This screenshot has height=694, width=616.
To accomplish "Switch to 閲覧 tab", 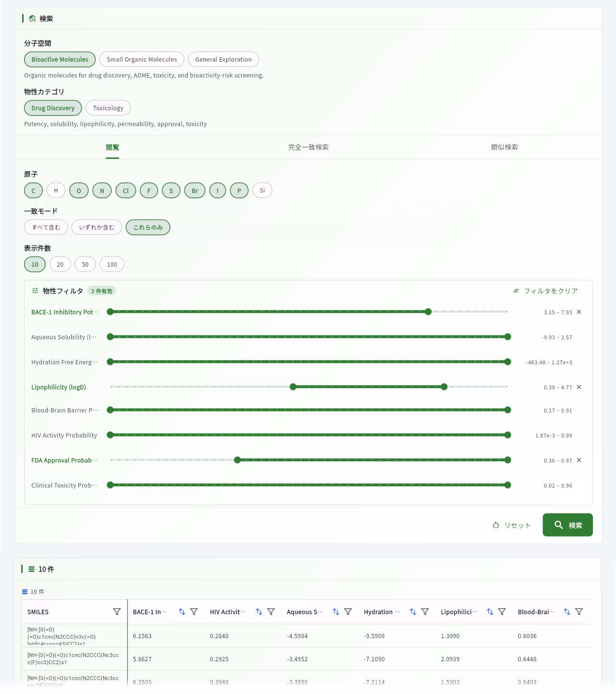I will point(113,147).
